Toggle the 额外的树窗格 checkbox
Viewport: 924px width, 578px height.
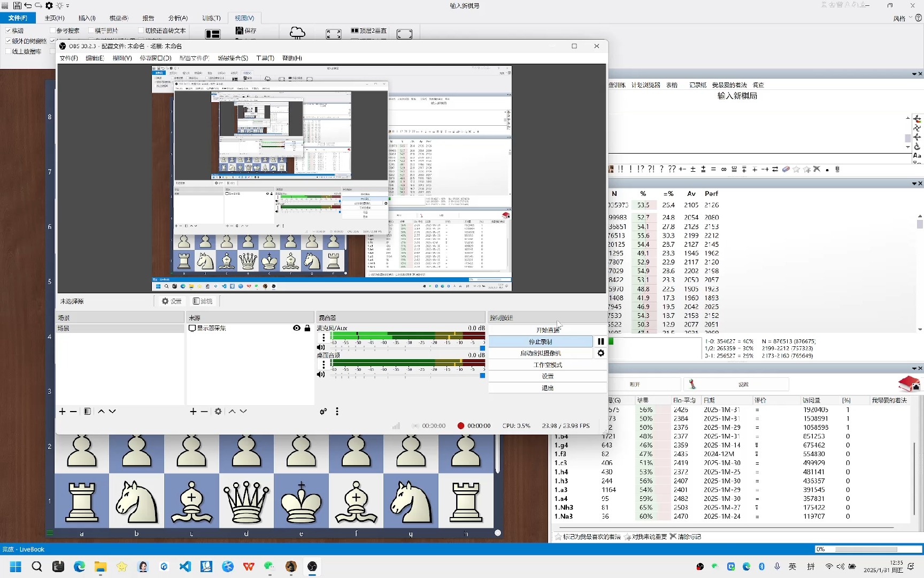coord(8,41)
